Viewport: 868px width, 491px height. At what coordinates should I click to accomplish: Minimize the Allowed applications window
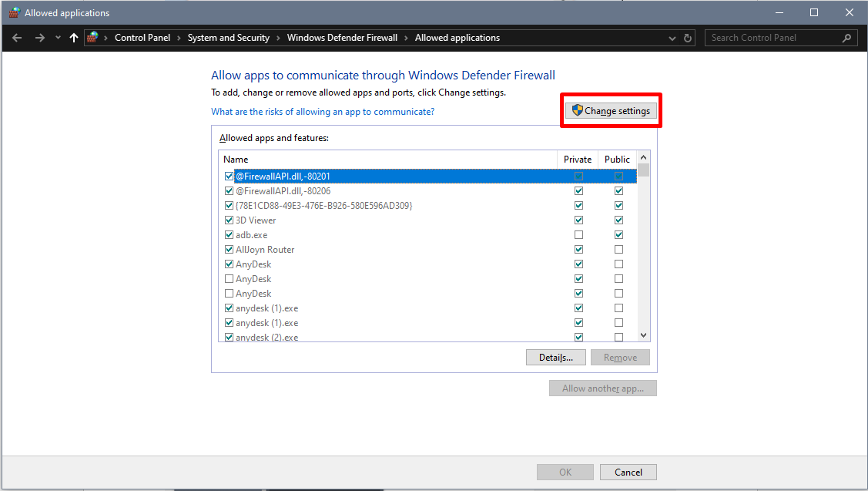pos(779,12)
